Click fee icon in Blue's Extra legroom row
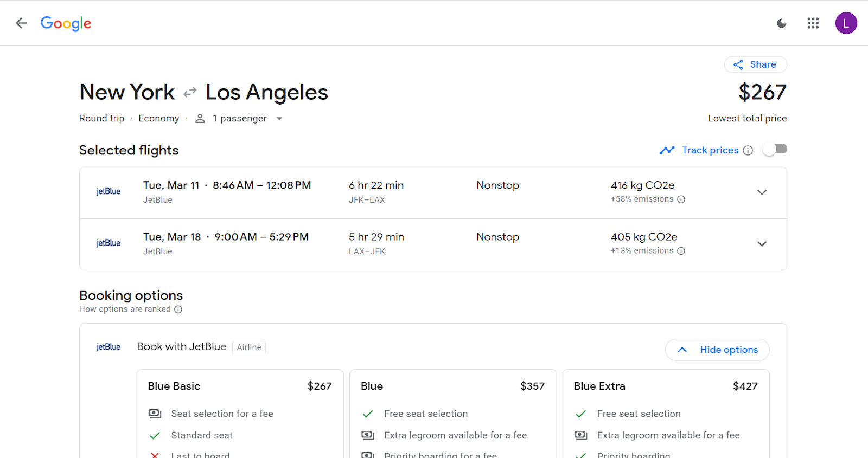 tap(368, 435)
